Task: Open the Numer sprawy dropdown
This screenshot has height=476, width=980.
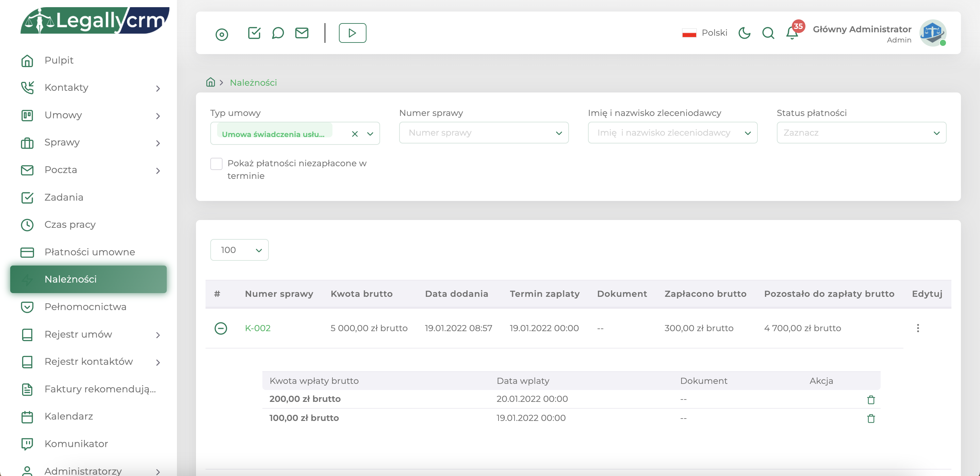Action: pos(484,133)
